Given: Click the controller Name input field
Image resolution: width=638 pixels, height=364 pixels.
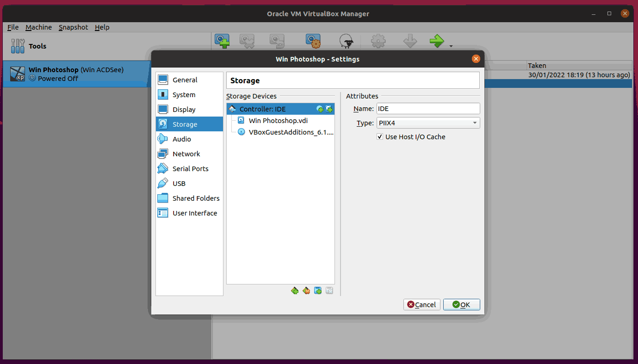Looking at the screenshot, I should point(428,109).
